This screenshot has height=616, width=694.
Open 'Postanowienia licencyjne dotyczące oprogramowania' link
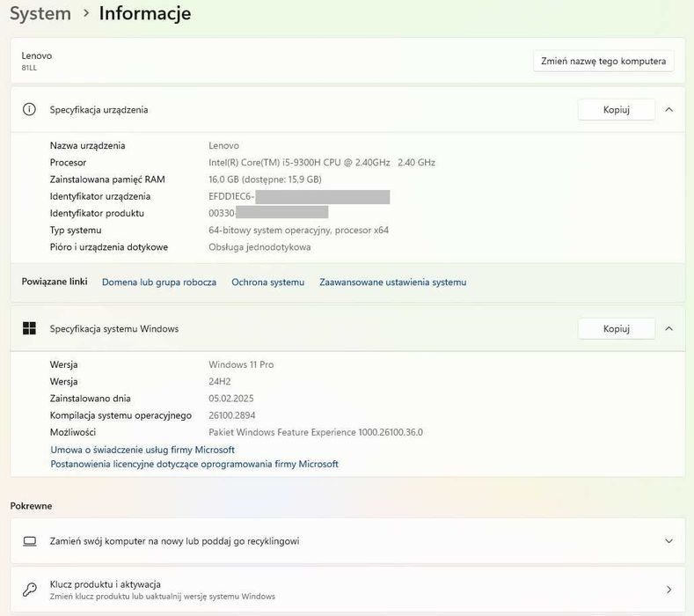[194, 464]
